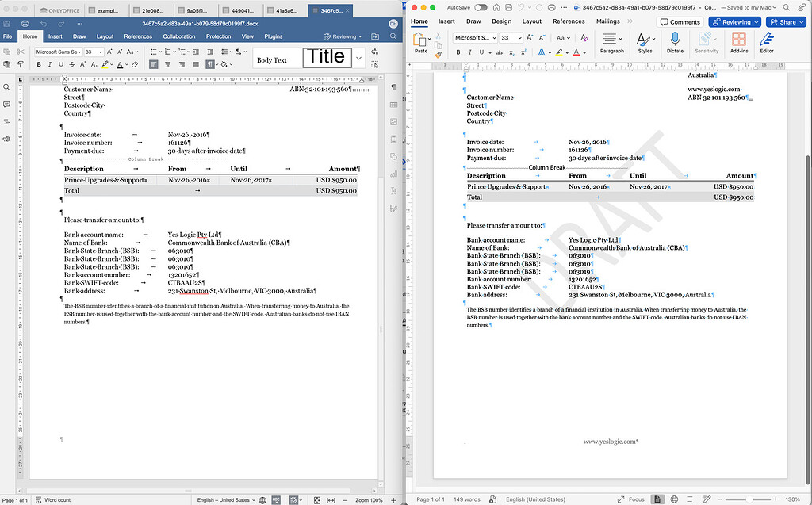Enable Italic formatting in ONLYOFFICE
This screenshot has height=505, width=812.
[x=49, y=64]
